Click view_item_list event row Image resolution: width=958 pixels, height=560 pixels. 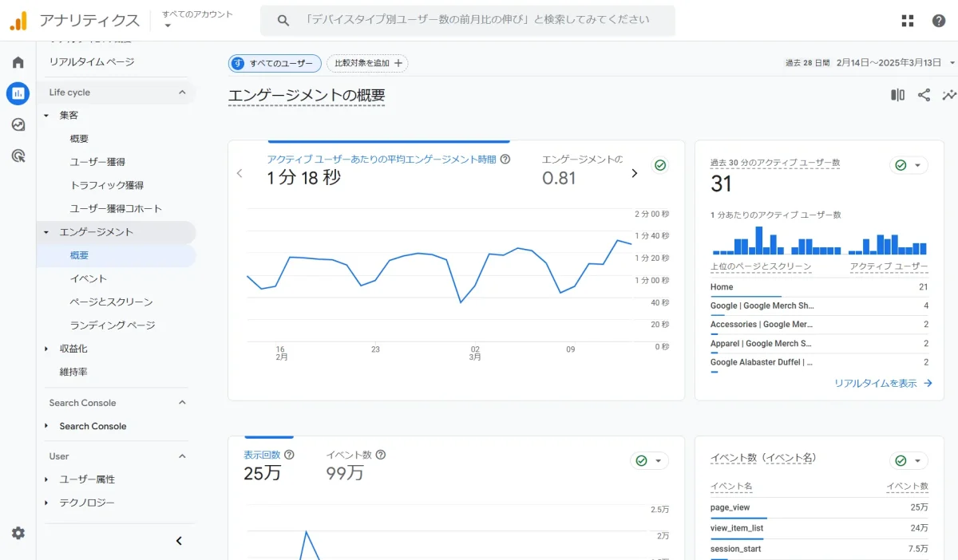(819, 528)
